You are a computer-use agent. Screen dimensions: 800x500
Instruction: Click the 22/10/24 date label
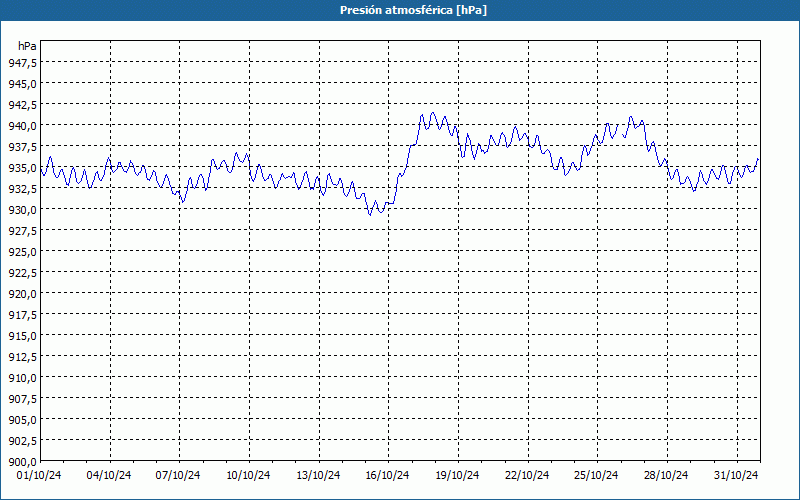[527, 475]
